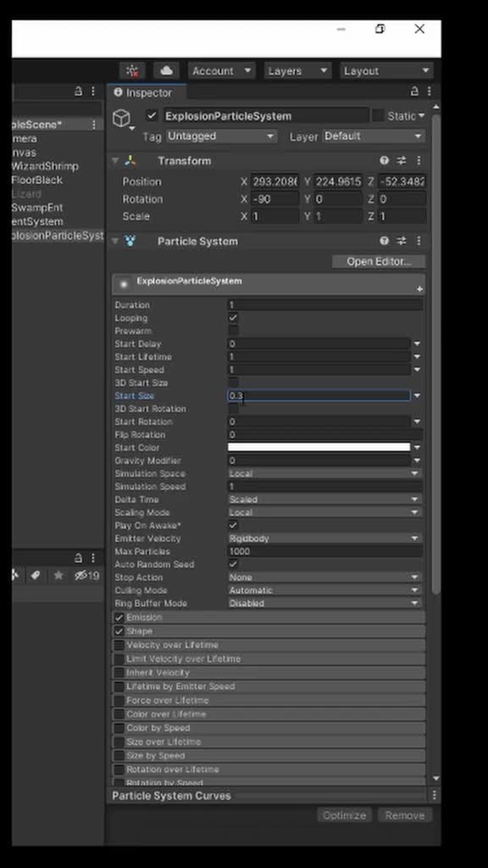Viewport: 488px width, 868px height.
Task: Collapse the Particle System component
Action: click(115, 241)
